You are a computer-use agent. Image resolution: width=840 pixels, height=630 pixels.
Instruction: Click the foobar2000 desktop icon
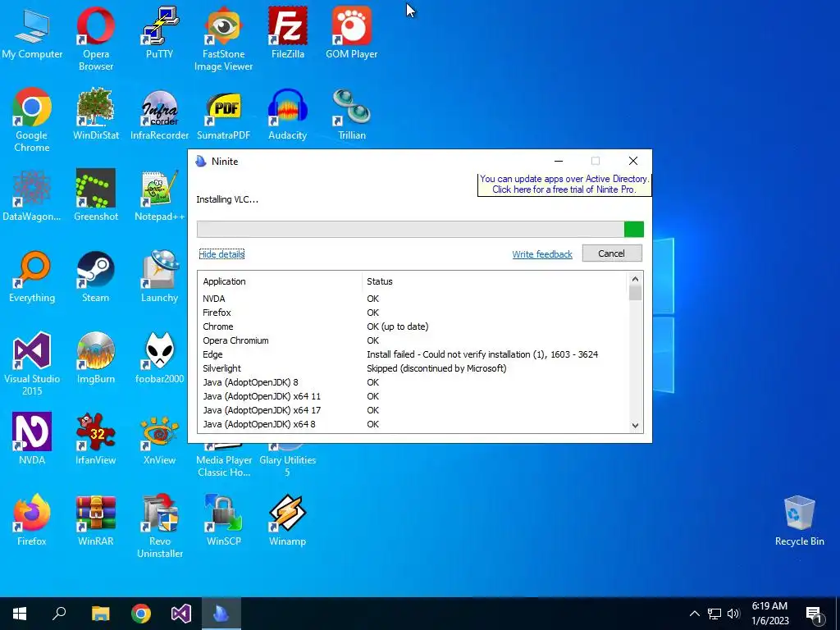159,358
